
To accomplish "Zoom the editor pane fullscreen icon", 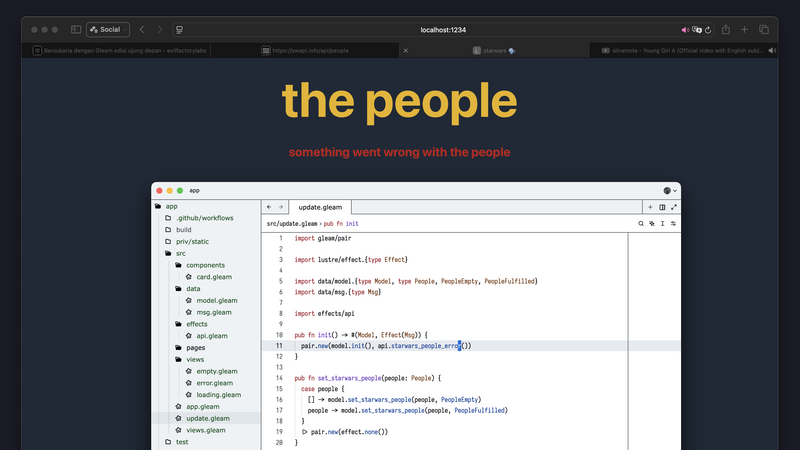I will [x=674, y=207].
